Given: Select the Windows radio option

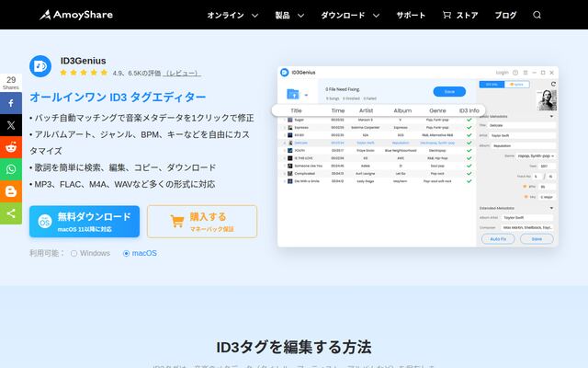Looking at the screenshot, I should (73, 254).
